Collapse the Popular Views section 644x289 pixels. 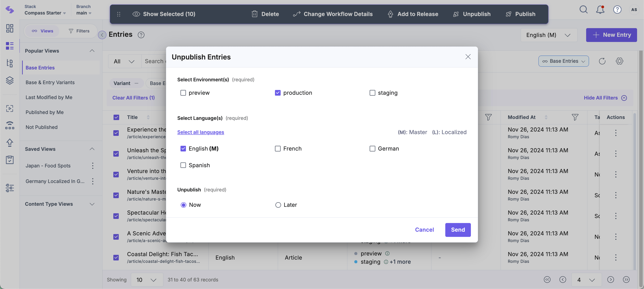(92, 51)
